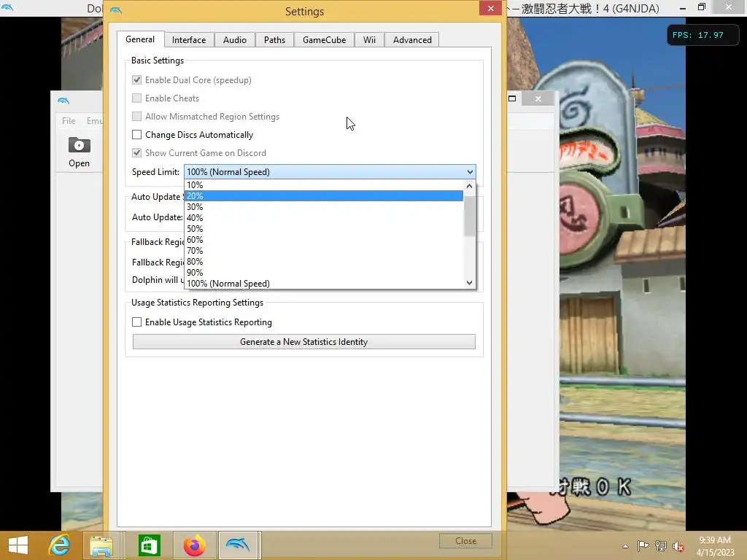Image resolution: width=747 pixels, height=560 pixels.
Task: Open Action Center flag tray icon
Action: coord(643,545)
